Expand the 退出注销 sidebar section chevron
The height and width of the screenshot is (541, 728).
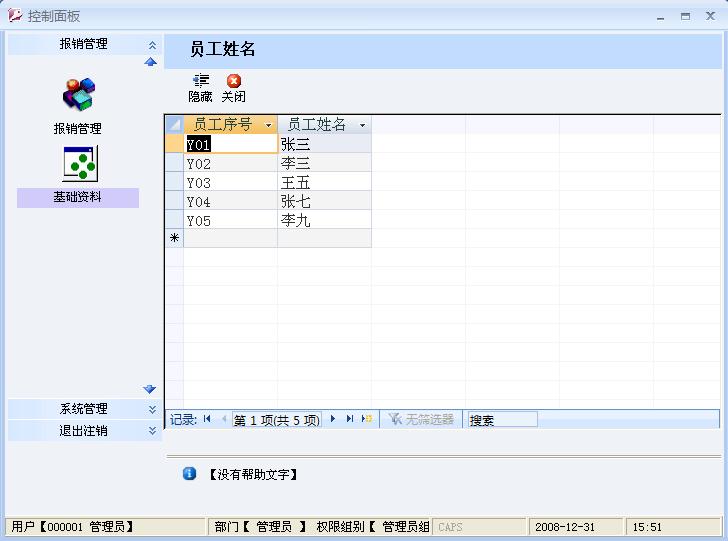[152, 431]
